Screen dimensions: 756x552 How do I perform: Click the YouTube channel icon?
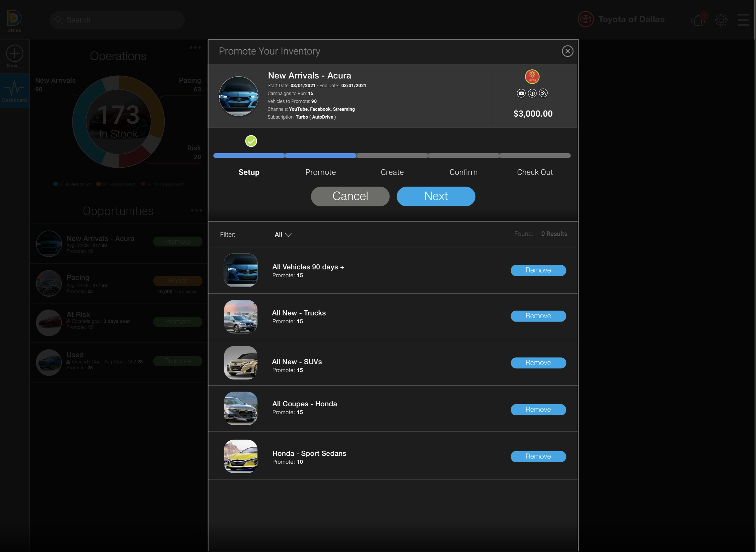click(x=521, y=93)
